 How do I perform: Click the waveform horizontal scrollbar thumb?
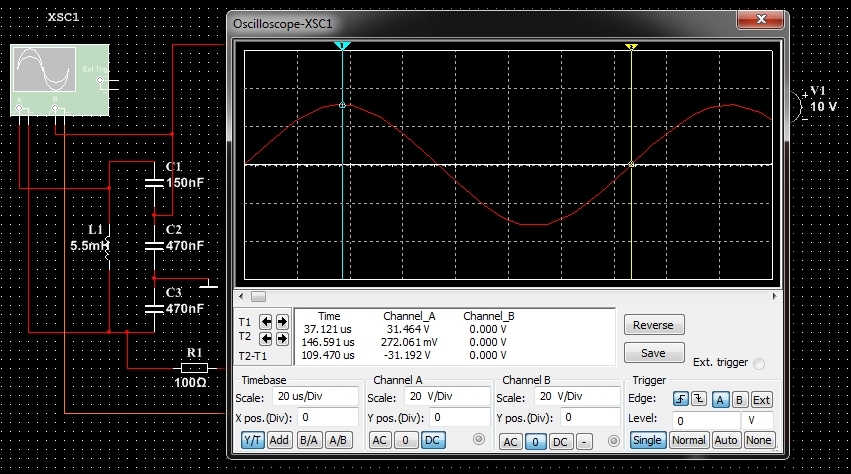point(258,296)
